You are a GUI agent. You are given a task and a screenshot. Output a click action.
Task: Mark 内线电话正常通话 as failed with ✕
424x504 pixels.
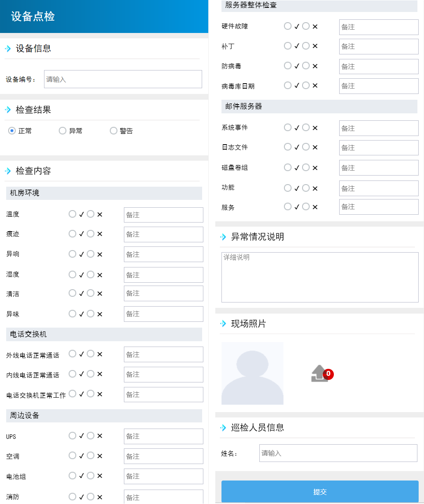coord(91,374)
